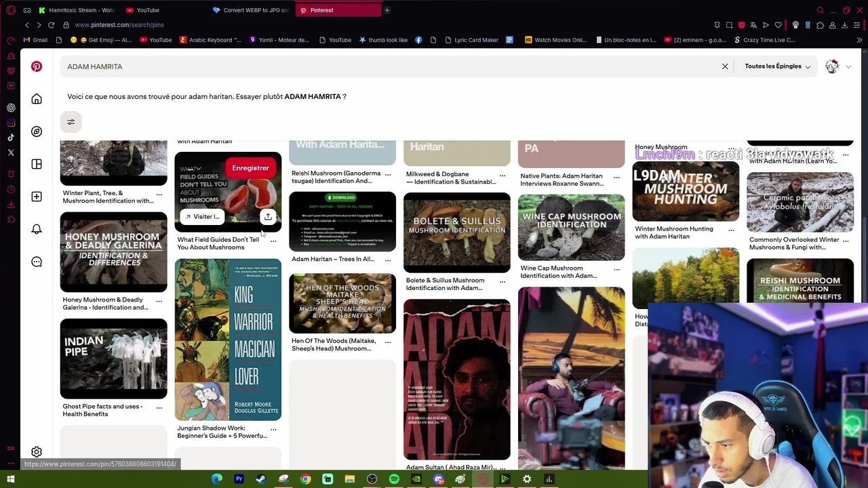Open options for Reishi Mushroom Ganoderma pin
Screen dimensions: 868x488
[388, 174]
